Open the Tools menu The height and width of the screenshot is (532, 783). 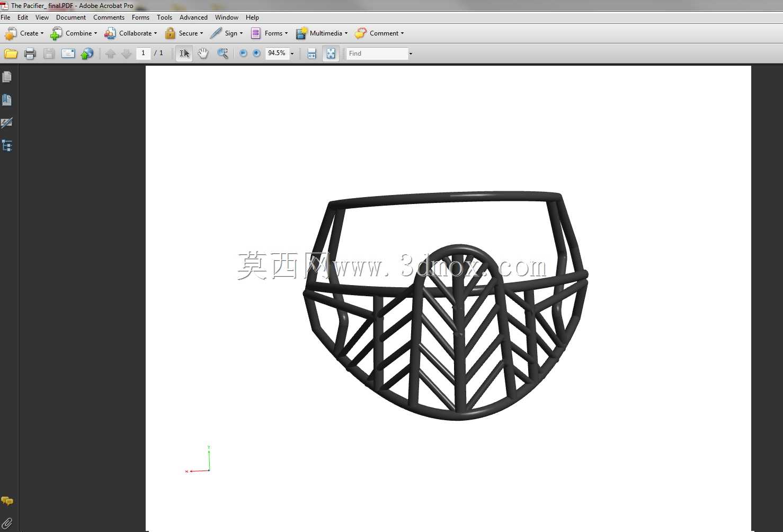pos(165,17)
